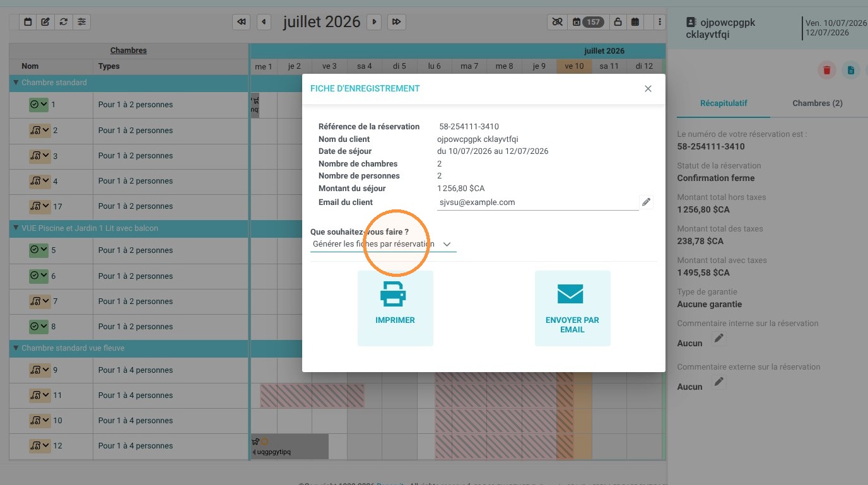The height and width of the screenshot is (485, 868).
Task: Edit the internal comment with the pencil icon
Action: [719, 339]
